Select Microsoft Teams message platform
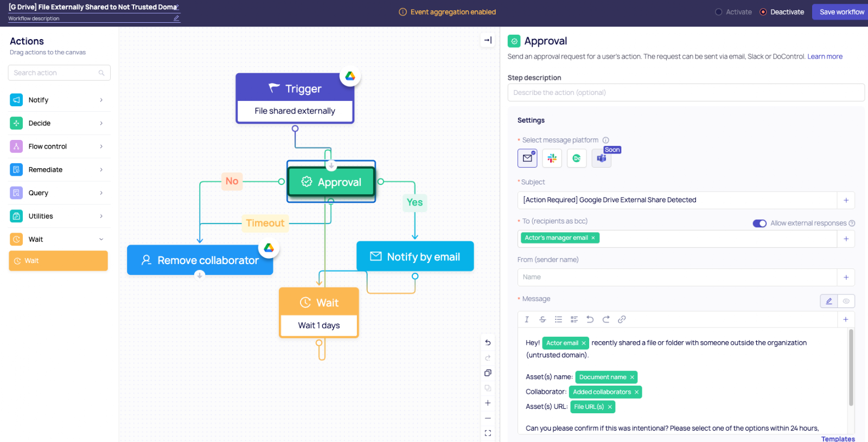The height and width of the screenshot is (442, 868). 601,158
